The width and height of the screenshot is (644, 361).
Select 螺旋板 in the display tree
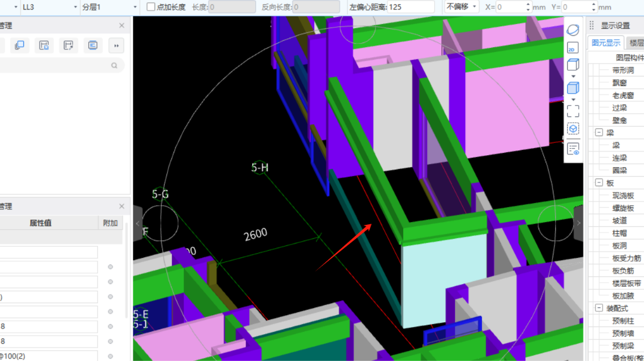tap(623, 208)
